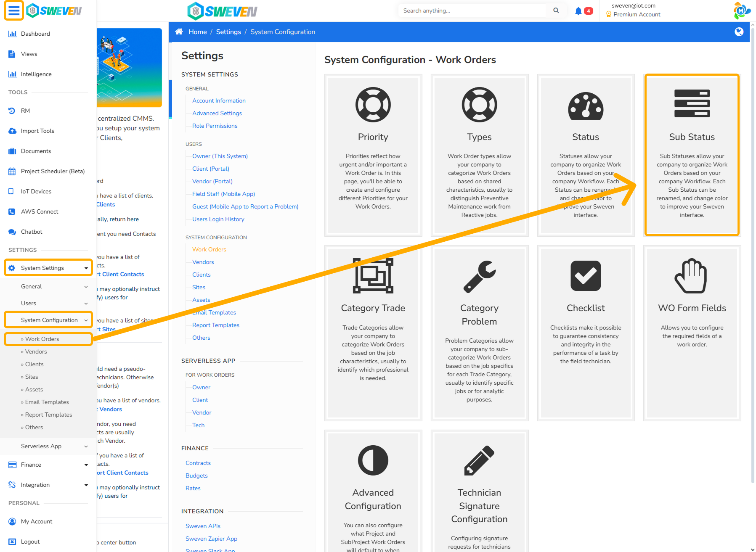Click the centered SWEVEN logo
The image size is (756, 552).
pyautogui.click(x=222, y=11)
